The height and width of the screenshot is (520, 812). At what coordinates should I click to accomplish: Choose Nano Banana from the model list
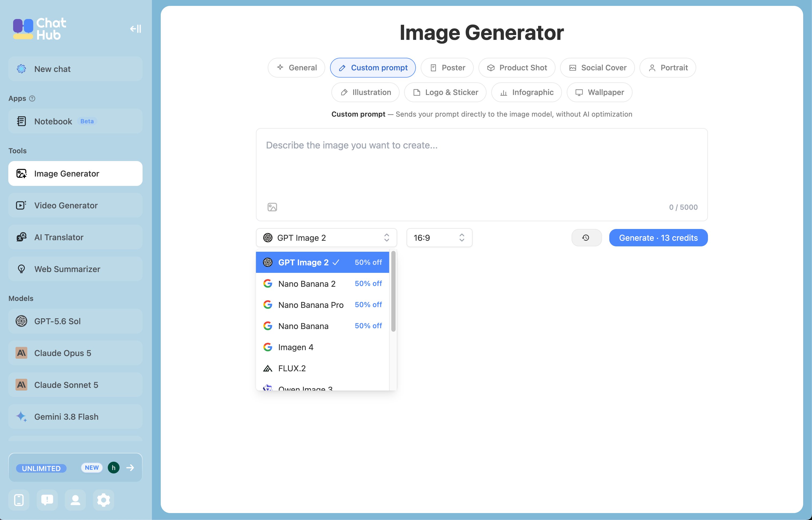[x=323, y=326]
